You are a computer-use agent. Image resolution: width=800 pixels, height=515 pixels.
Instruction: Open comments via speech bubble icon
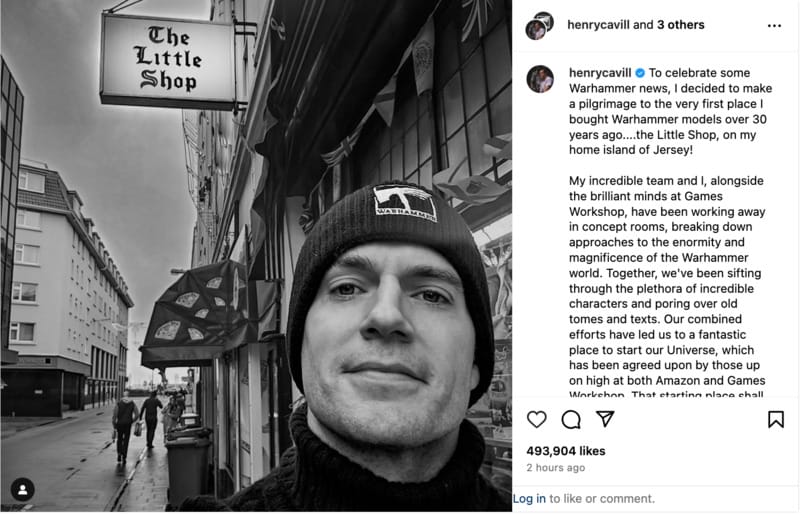[571, 419]
